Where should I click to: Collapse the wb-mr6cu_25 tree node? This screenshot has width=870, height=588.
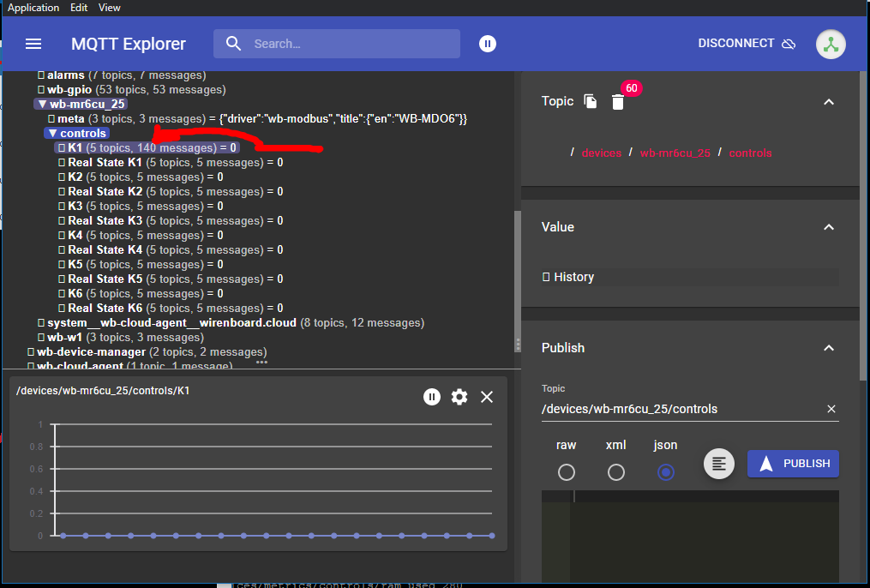click(x=41, y=104)
